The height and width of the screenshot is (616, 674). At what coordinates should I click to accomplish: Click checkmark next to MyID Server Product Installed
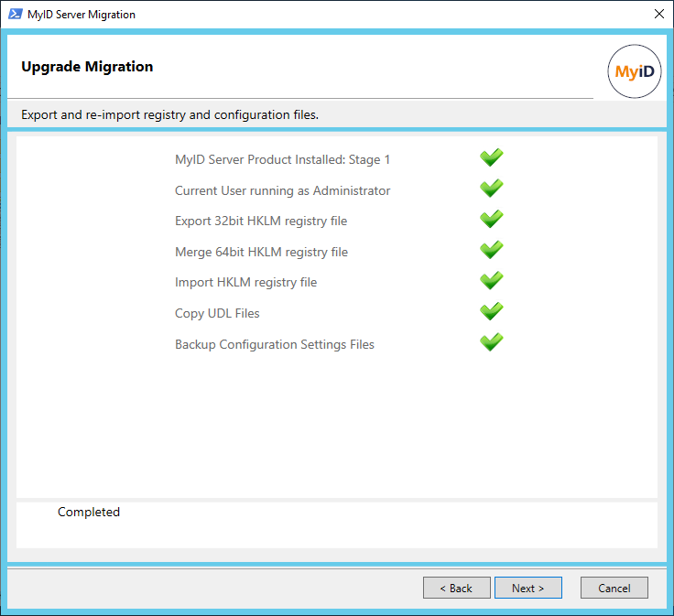[x=492, y=157]
